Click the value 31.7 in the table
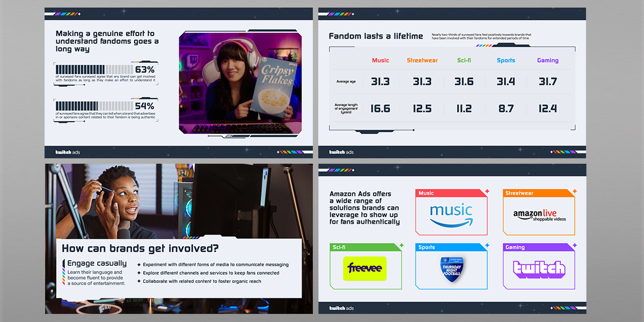The height and width of the screenshot is (322, 644). (547, 82)
